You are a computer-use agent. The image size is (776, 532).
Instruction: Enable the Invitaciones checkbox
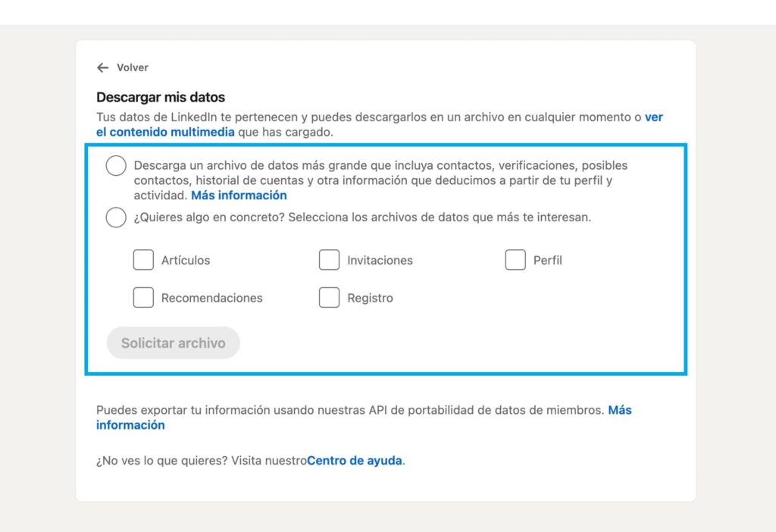pyautogui.click(x=329, y=260)
